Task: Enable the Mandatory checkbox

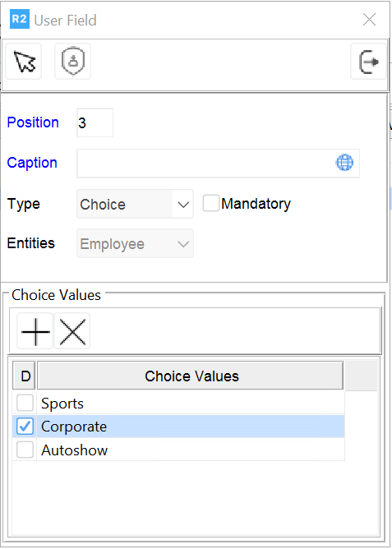Action: click(x=211, y=204)
